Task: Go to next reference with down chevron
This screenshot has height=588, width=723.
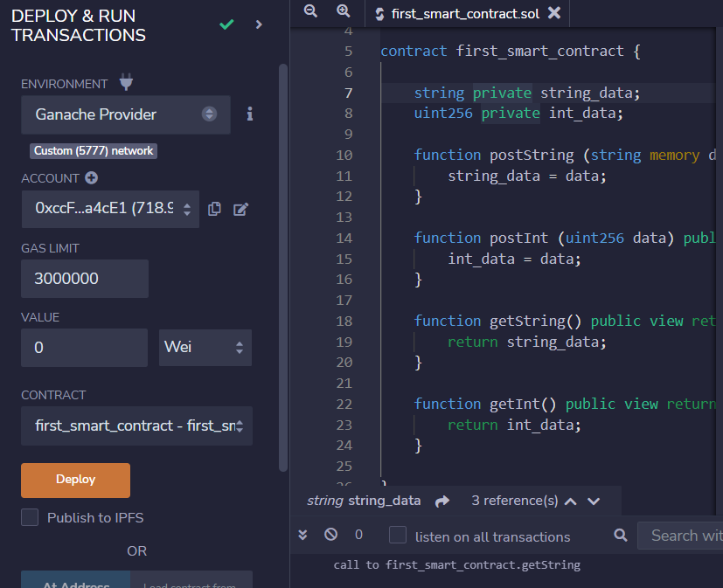Action: coord(594,502)
